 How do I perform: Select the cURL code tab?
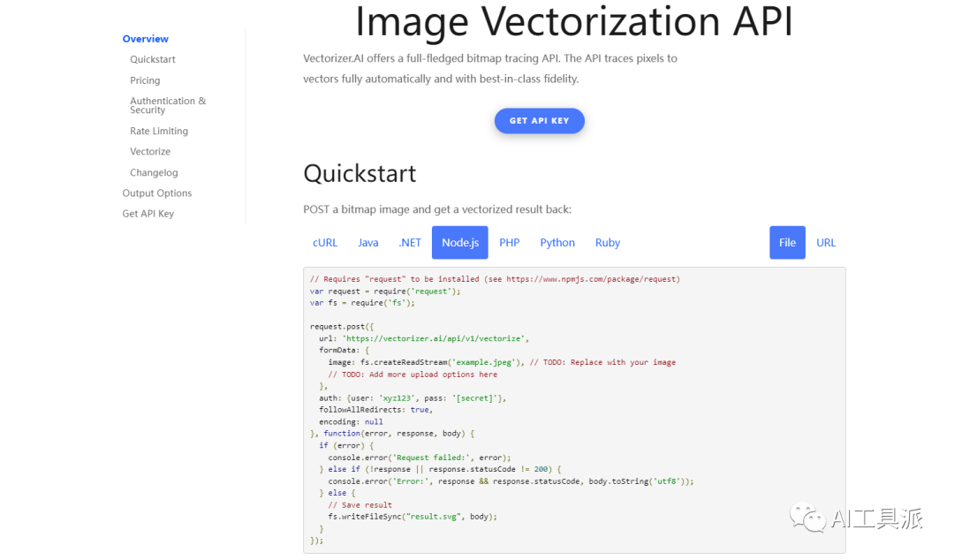pyautogui.click(x=325, y=243)
